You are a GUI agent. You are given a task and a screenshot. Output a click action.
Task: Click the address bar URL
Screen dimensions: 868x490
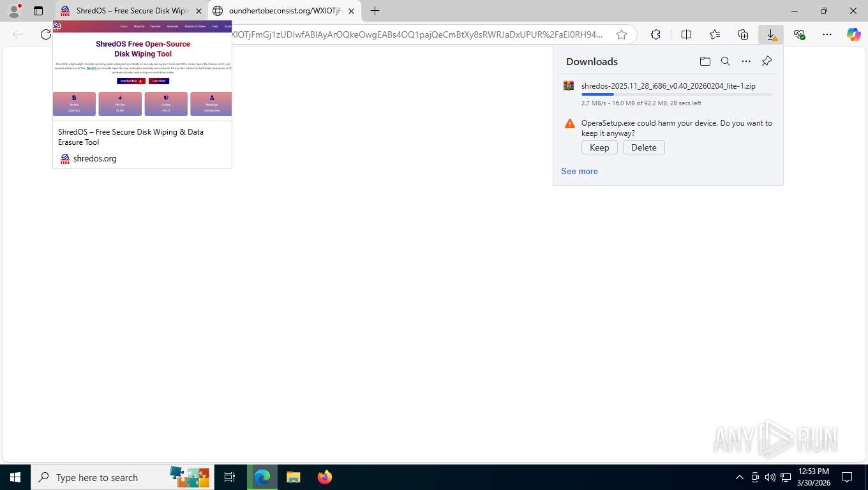click(x=418, y=34)
